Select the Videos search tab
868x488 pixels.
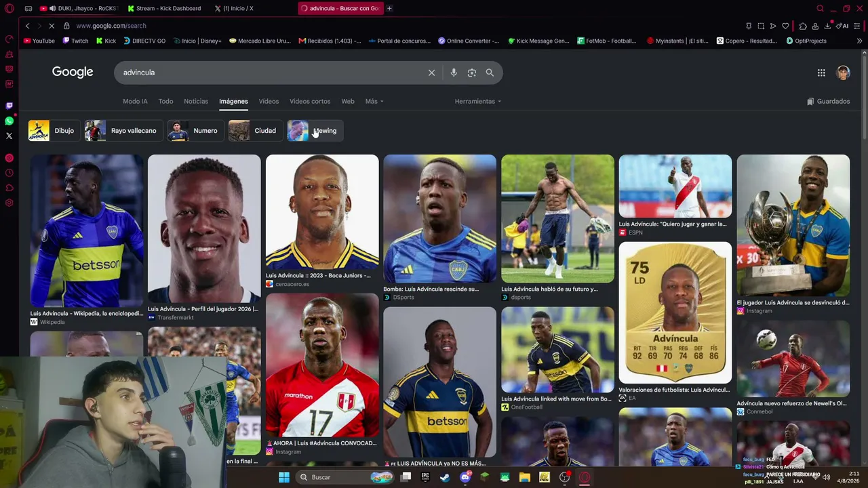pos(269,101)
